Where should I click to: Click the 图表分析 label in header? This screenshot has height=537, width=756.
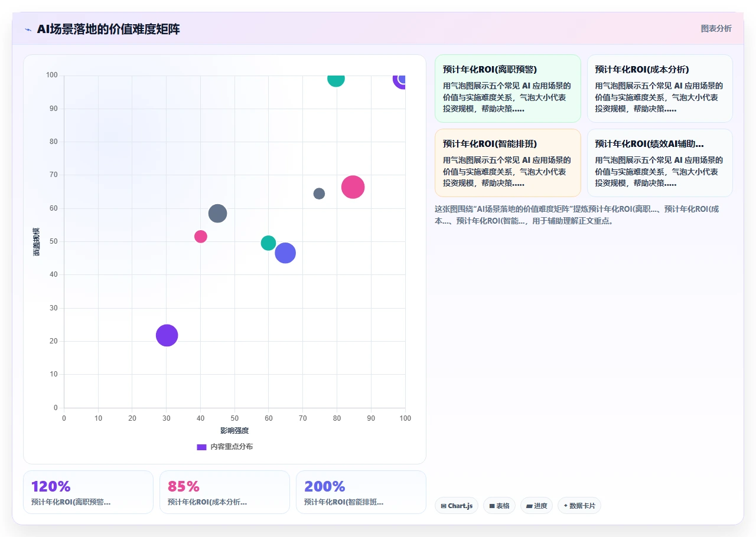[x=716, y=28]
